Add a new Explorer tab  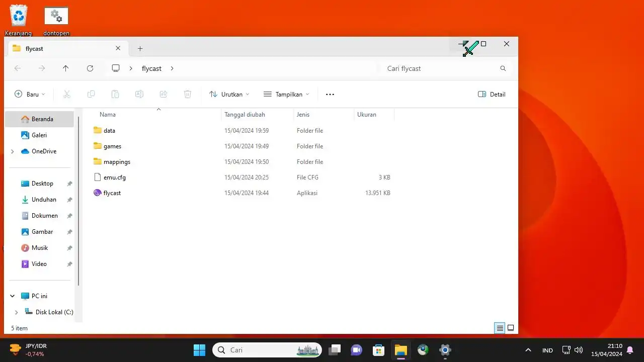point(140,48)
